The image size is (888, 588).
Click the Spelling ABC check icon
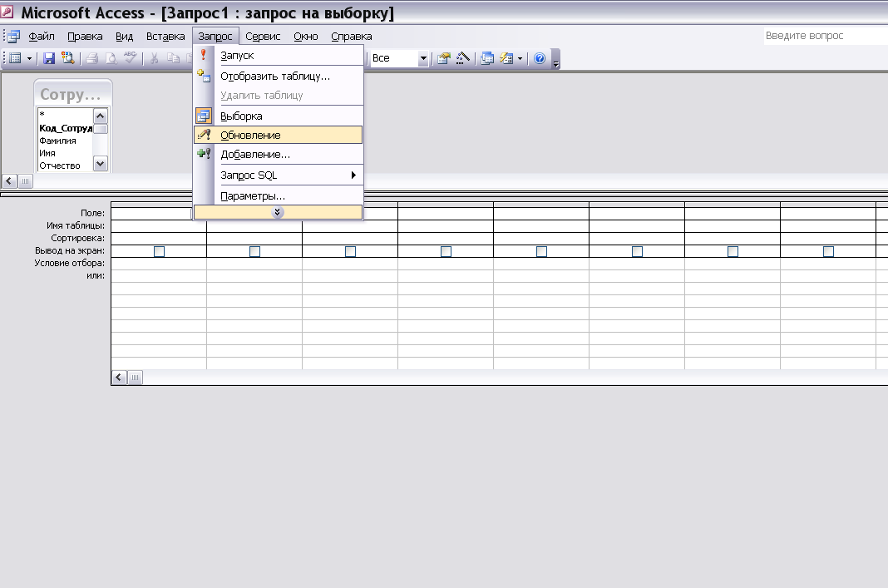(131, 57)
